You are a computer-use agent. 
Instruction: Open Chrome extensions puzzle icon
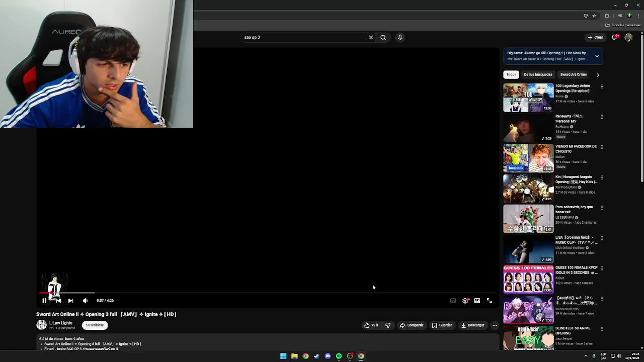[x=607, y=16]
